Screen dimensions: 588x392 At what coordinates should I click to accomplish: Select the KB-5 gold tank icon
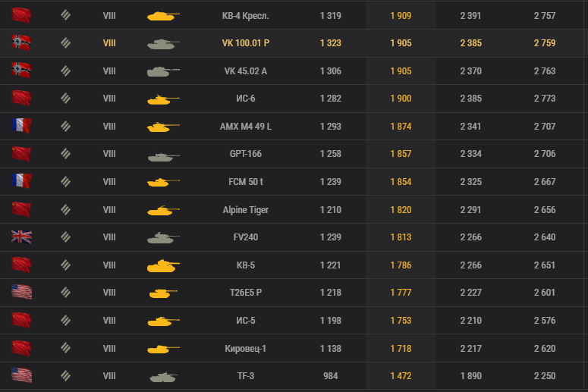[x=163, y=265]
